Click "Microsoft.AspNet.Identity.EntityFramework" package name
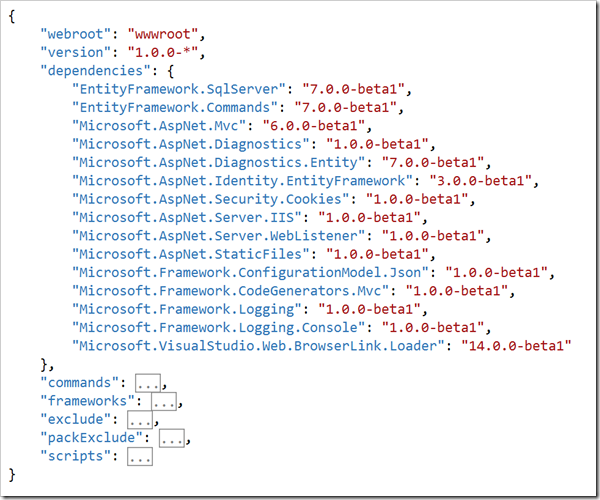Screen dimensions: 600x500 [243, 181]
